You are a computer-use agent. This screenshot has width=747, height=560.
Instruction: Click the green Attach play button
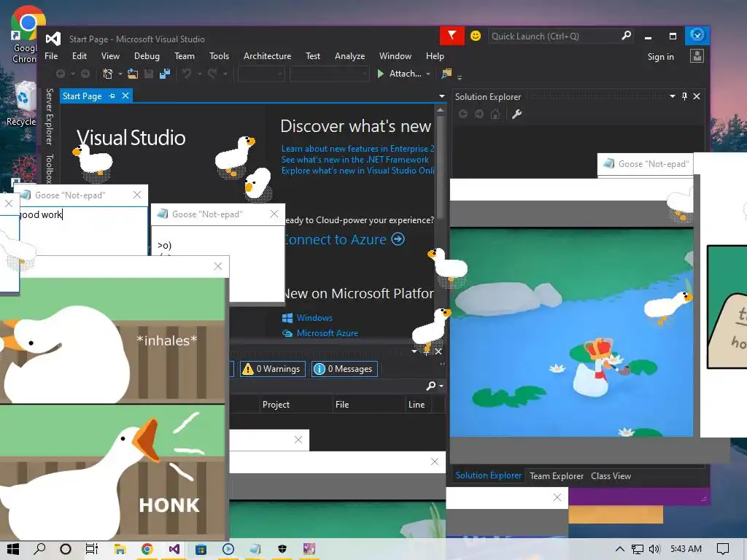pos(381,74)
